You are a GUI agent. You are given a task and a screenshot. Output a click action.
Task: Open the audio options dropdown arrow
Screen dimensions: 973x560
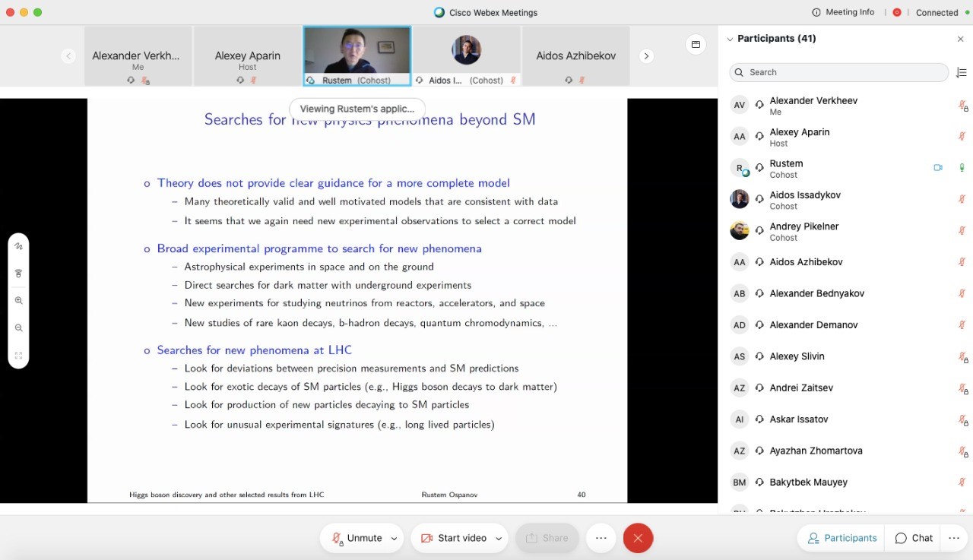[394, 538]
